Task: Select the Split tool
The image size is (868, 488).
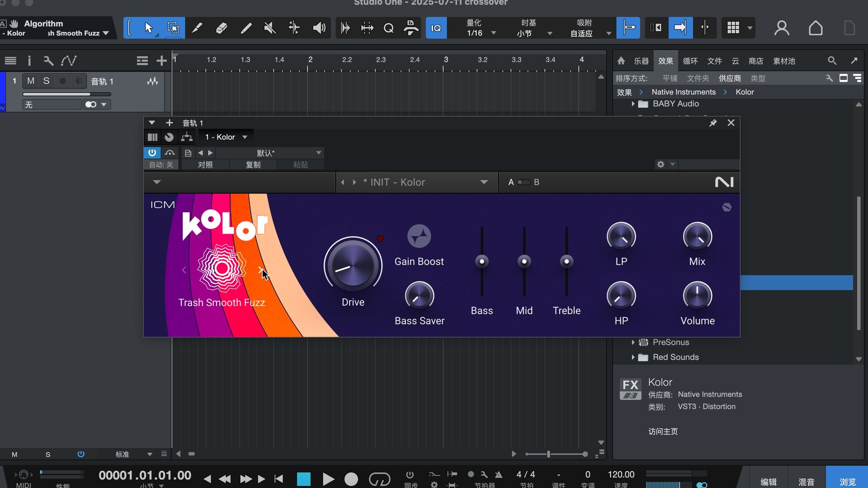Action: [x=197, y=28]
